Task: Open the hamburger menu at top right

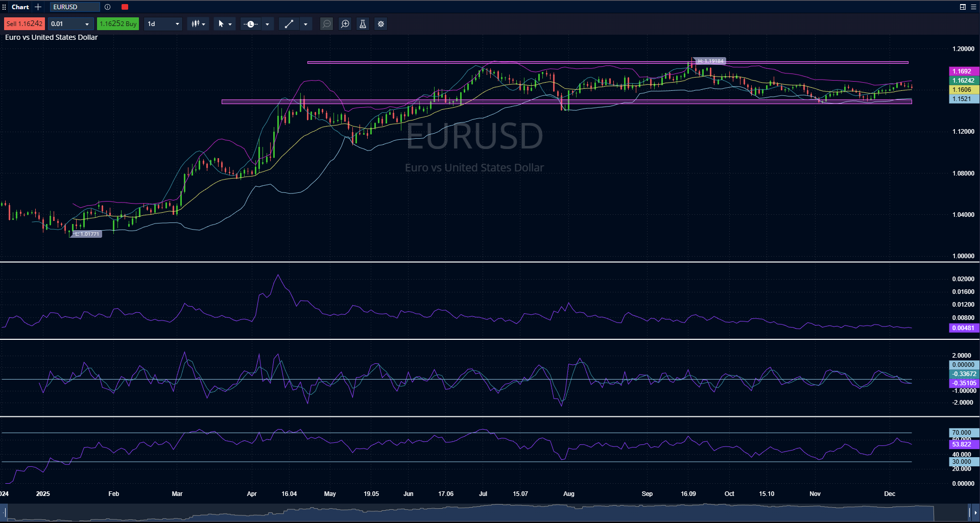Action: [x=973, y=7]
